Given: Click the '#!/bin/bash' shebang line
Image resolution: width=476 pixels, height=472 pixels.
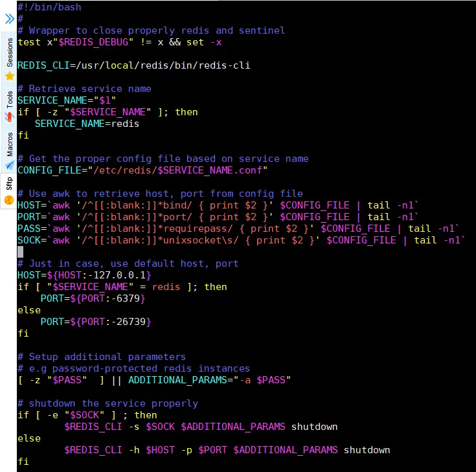Looking at the screenshot, I should (49, 7).
